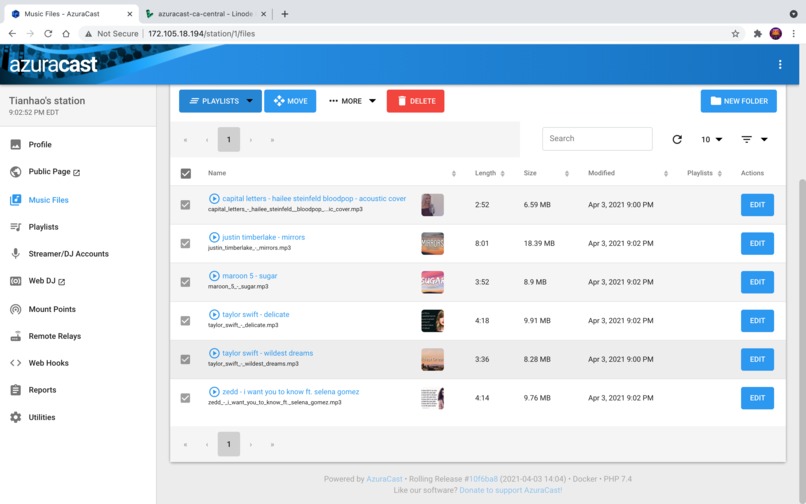
Task: Open Profile in the sidebar
Action: pyautogui.click(x=40, y=145)
